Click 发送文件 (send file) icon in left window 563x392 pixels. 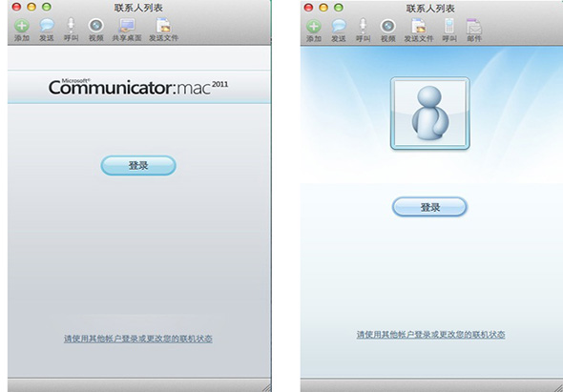coord(164,30)
